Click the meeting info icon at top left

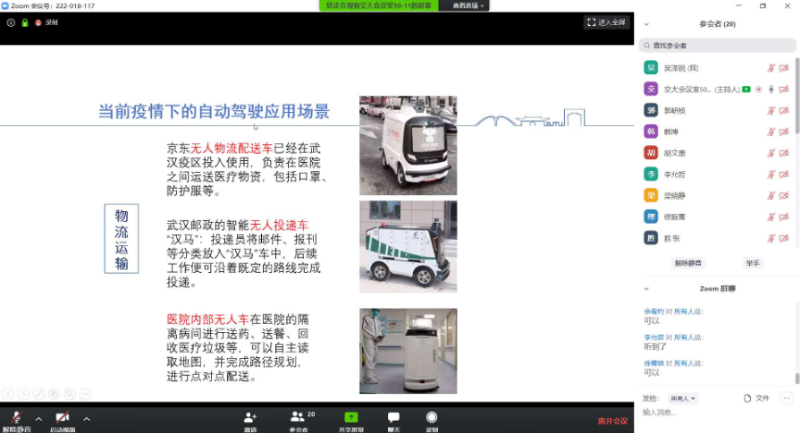tap(10, 23)
